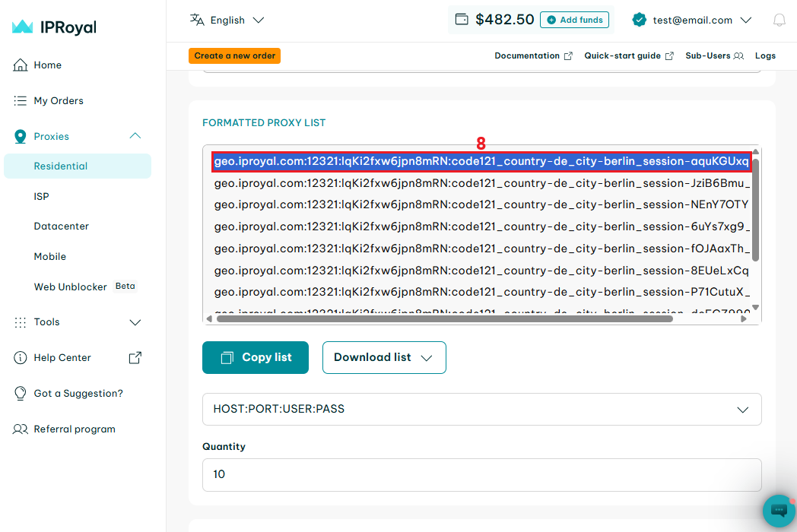
Task: Open the Download list dropdown
Action: click(384, 358)
